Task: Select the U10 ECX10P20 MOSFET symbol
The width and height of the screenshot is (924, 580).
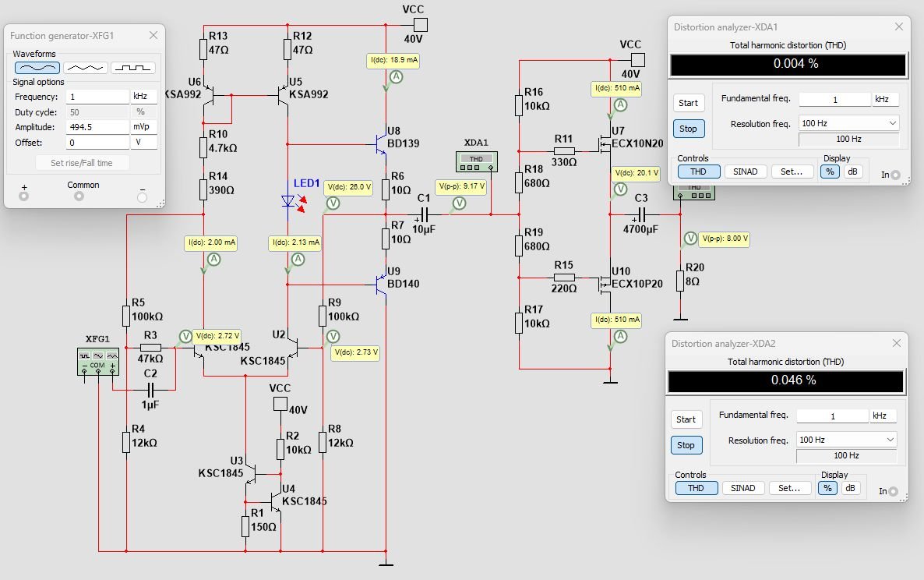Action: pyautogui.click(x=605, y=284)
